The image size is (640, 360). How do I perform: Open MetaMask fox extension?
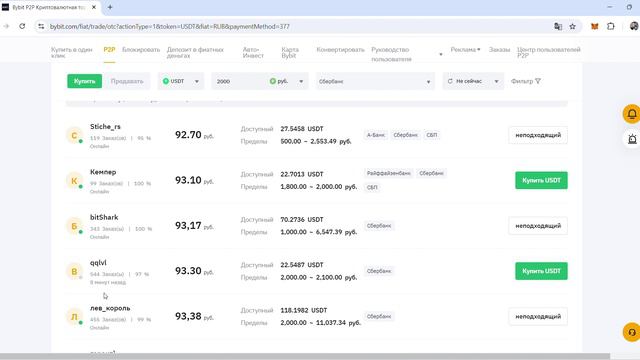595,26
